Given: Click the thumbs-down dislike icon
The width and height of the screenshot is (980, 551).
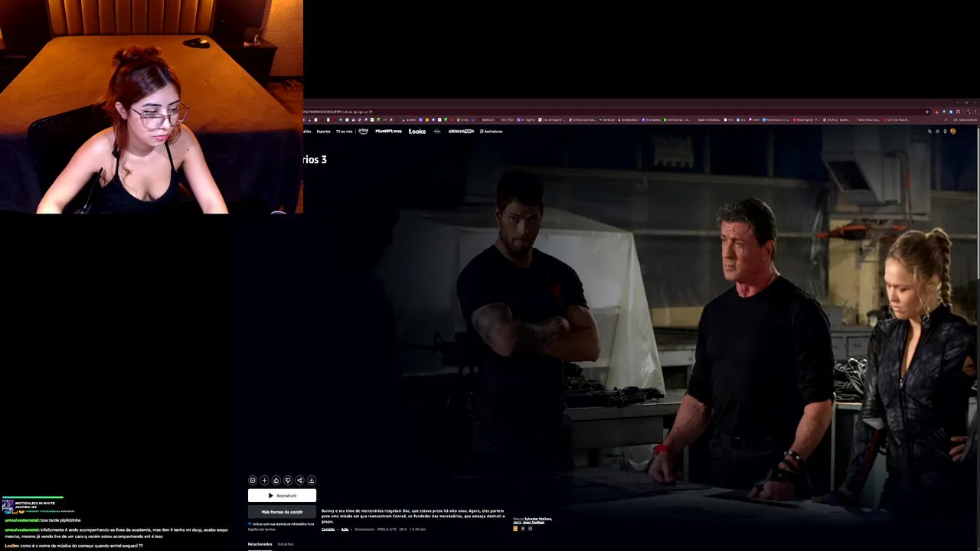Looking at the screenshot, I should (x=288, y=481).
